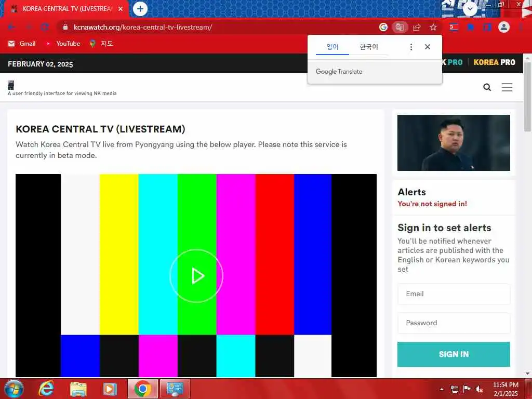Click the Kim Jong Un sidebar image

pos(454,143)
